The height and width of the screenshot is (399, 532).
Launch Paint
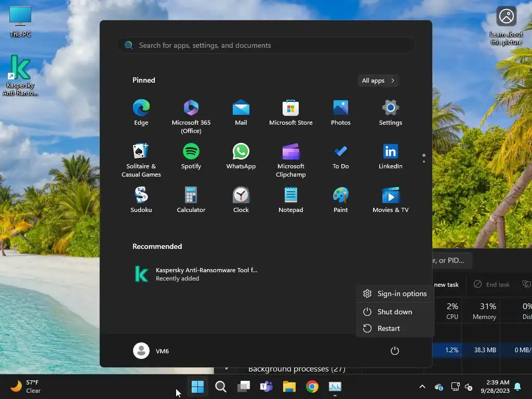[x=341, y=200]
